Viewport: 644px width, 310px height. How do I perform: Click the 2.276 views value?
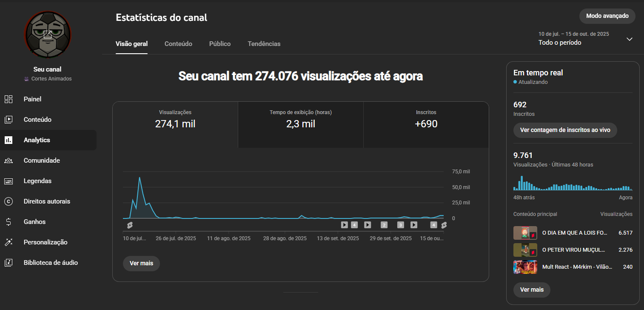[x=625, y=250]
